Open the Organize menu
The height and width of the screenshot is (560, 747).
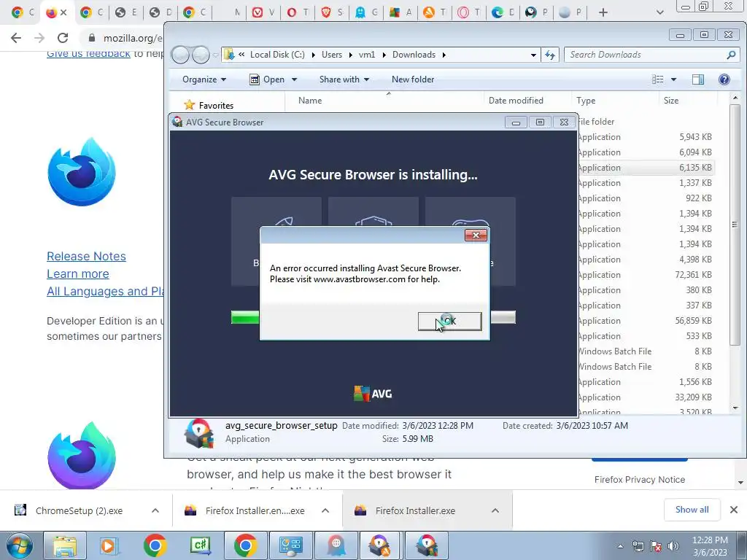204,79
